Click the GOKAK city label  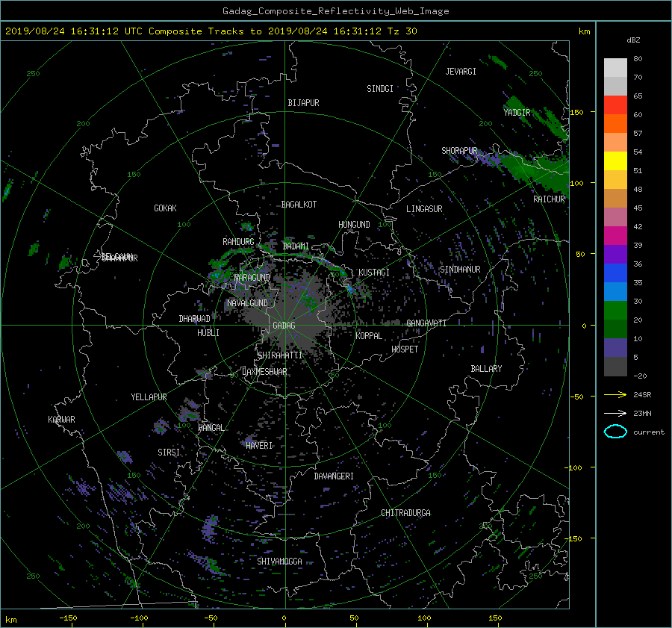pos(165,208)
